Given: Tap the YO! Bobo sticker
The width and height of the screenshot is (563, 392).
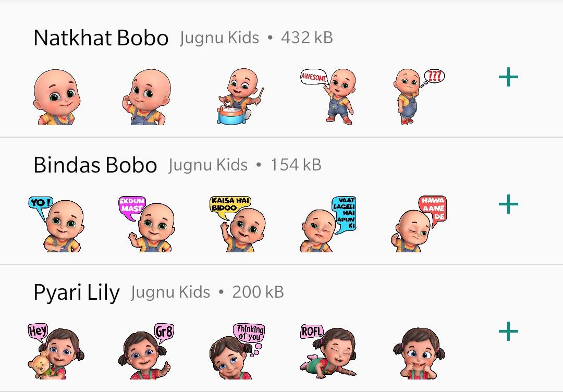Looking at the screenshot, I should click(x=56, y=224).
